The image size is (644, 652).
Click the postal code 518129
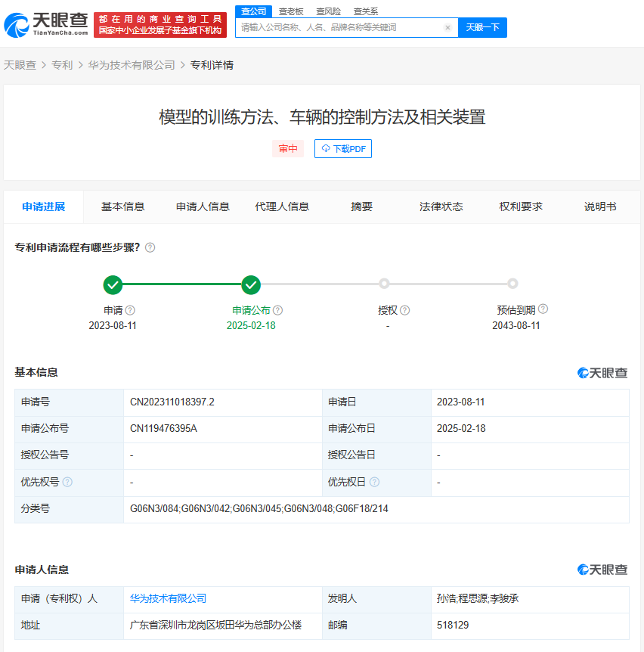(453, 625)
